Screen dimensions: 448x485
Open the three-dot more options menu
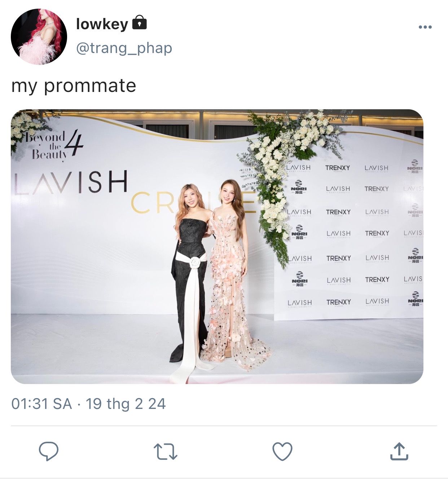pyautogui.click(x=425, y=27)
